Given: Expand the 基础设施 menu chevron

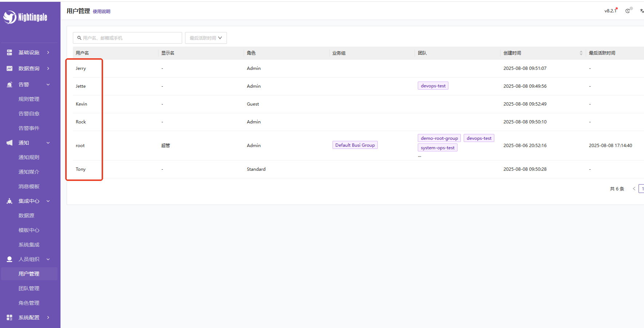Looking at the screenshot, I should click(48, 52).
